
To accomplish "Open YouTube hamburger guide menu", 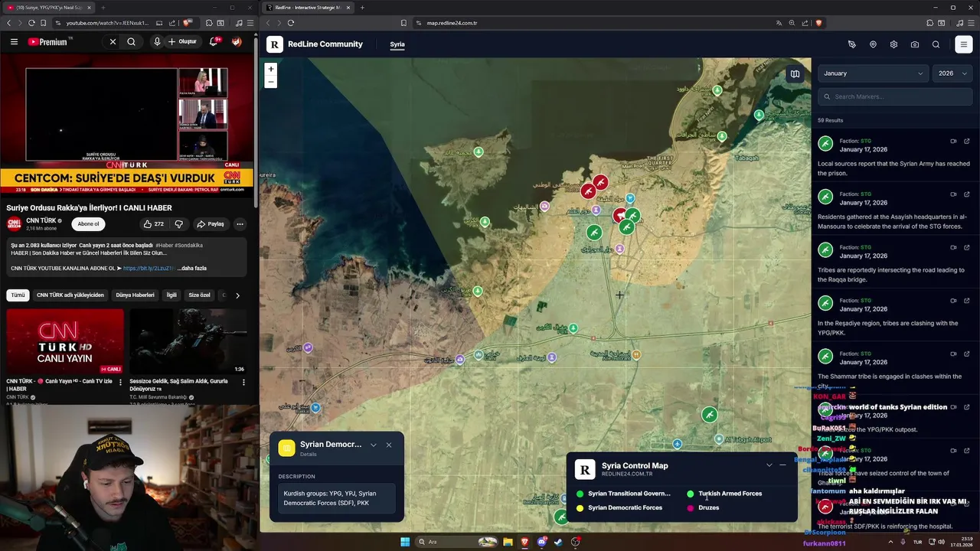I will point(14,42).
